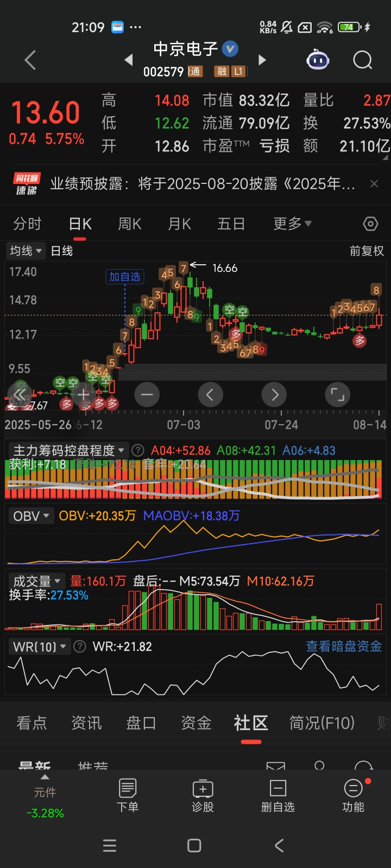Open the OBV indicator dropdown
This screenshot has height=868, width=391.
pos(31,515)
